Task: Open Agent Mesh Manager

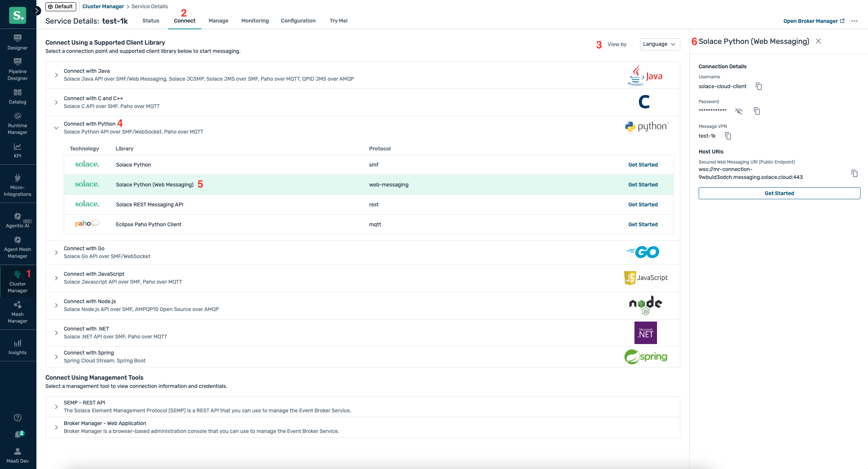Action: pyautogui.click(x=18, y=247)
